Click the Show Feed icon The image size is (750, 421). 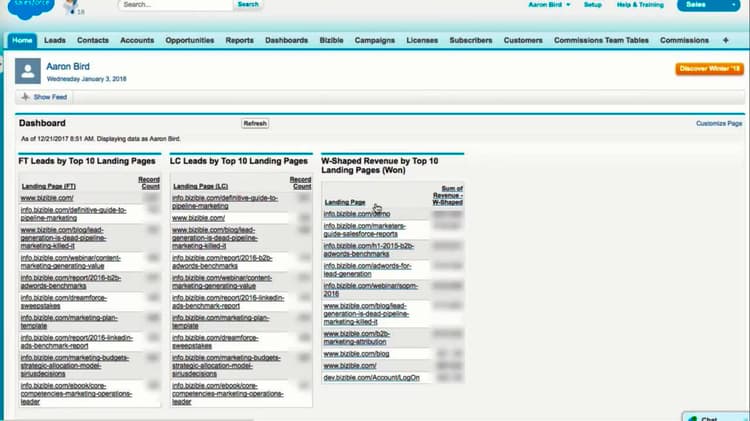(x=25, y=97)
